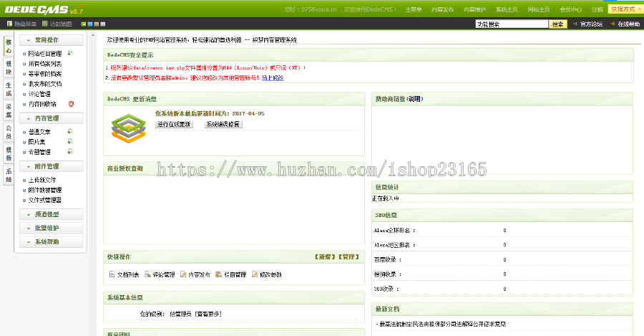This screenshot has height=336, width=644.
Task: Expand the 频道模型 menu section
Action: click(x=51, y=214)
